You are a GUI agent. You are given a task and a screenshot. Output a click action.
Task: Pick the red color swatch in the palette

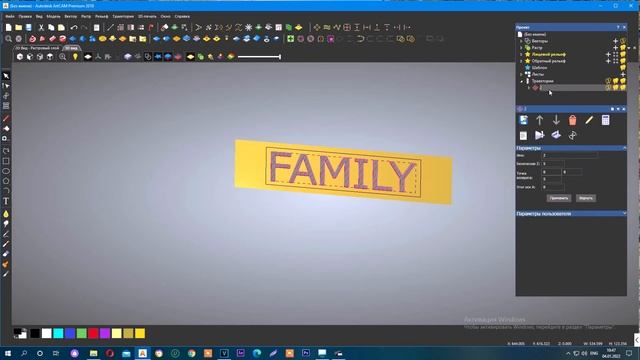point(93,333)
